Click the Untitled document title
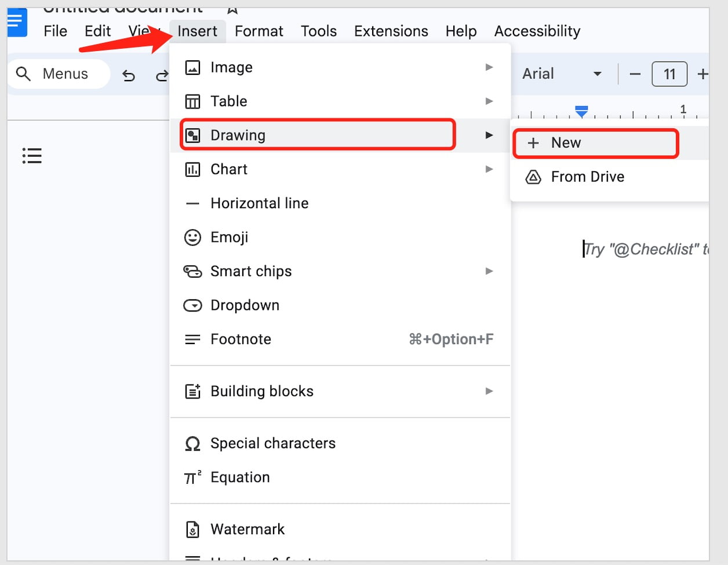This screenshot has width=728, height=565. pyautogui.click(x=123, y=10)
